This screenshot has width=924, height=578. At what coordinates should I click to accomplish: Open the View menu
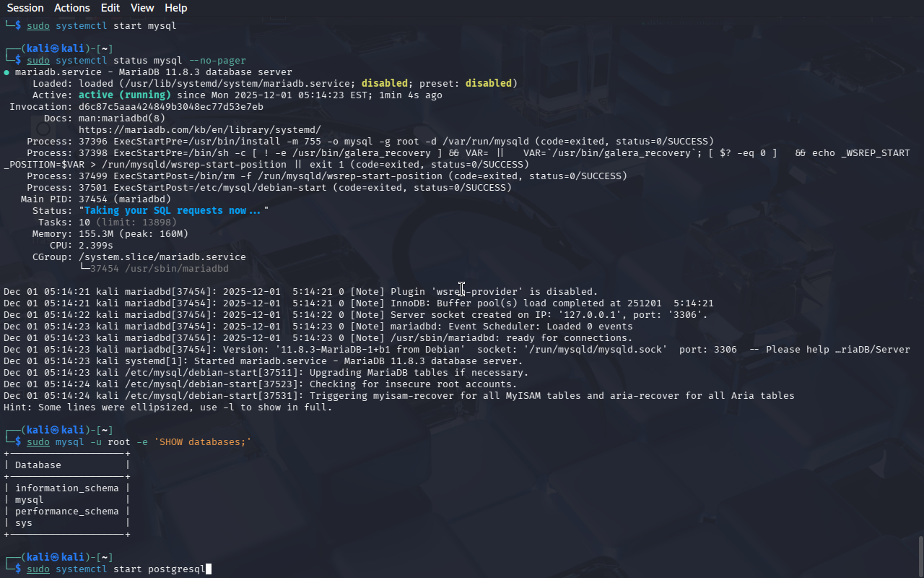click(x=142, y=8)
